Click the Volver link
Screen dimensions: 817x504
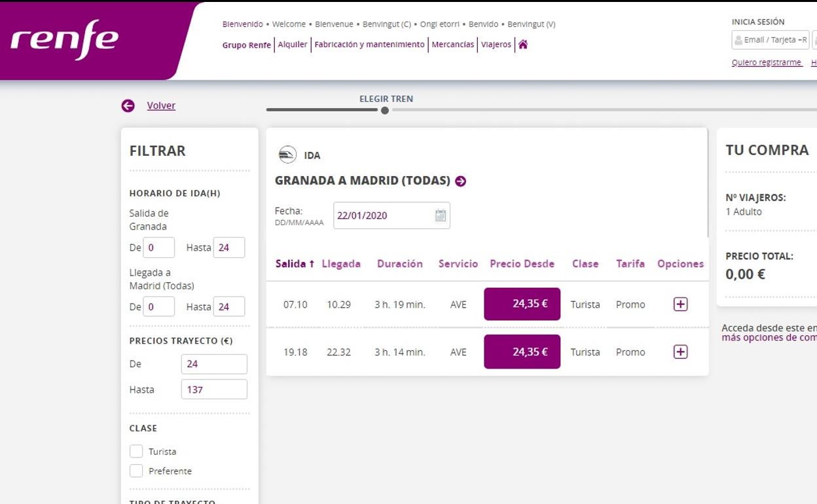[x=161, y=105]
